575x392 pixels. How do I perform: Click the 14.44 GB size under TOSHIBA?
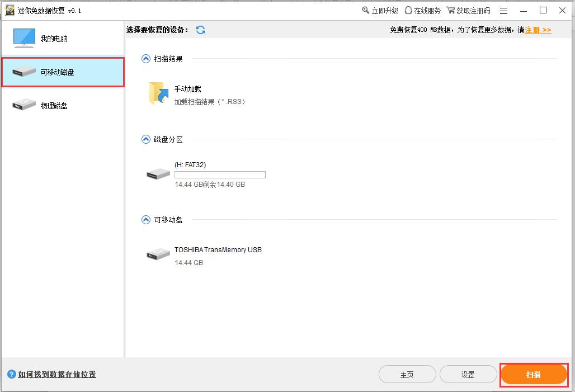[189, 263]
